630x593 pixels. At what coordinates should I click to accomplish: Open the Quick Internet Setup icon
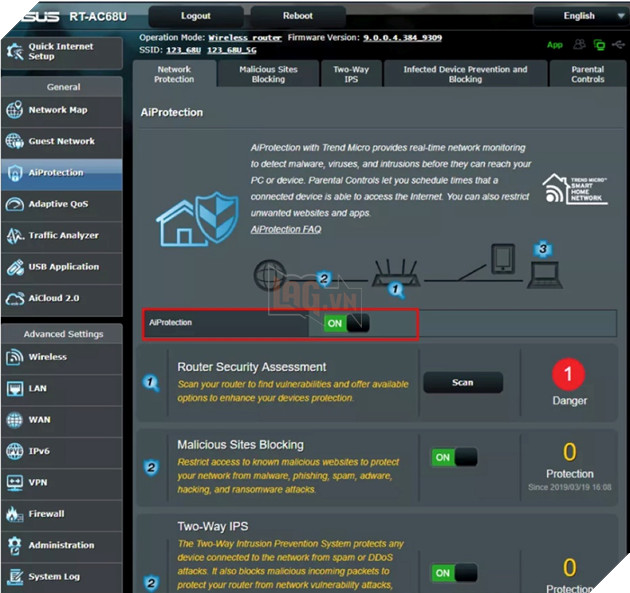[x=15, y=50]
